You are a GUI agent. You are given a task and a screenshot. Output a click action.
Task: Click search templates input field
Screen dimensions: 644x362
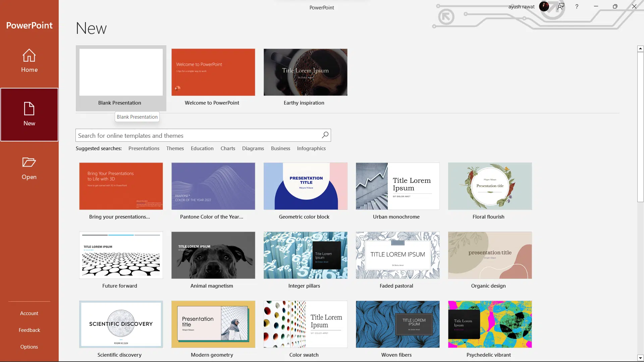pos(203,135)
